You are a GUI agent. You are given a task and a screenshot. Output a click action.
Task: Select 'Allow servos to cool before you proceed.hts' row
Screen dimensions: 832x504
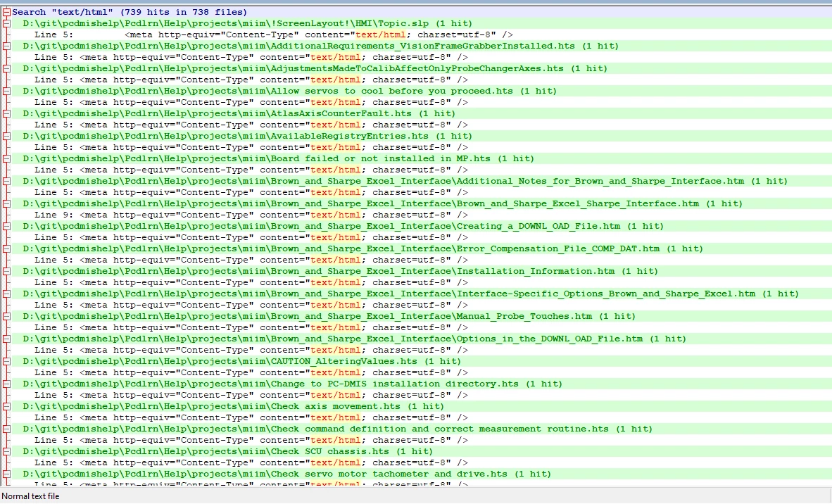coord(290,91)
